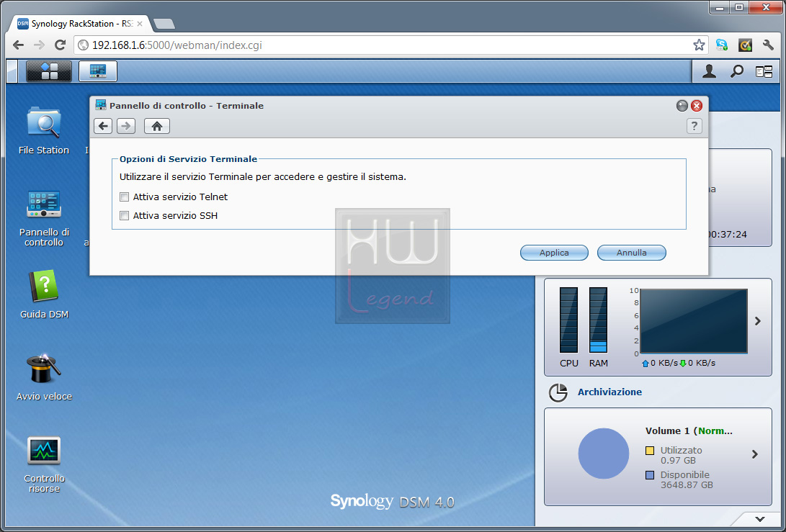This screenshot has width=786, height=532.
Task: Go forward in the Control Panel window
Action: pyautogui.click(x=126, y=126)
